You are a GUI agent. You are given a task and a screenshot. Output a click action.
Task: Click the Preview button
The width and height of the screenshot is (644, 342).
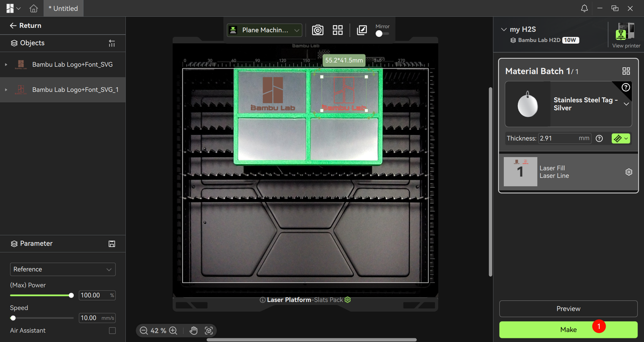569,309
